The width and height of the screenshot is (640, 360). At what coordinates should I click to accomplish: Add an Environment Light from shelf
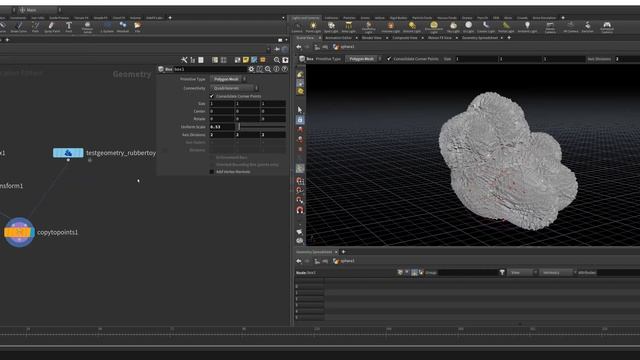coord(433,27)
